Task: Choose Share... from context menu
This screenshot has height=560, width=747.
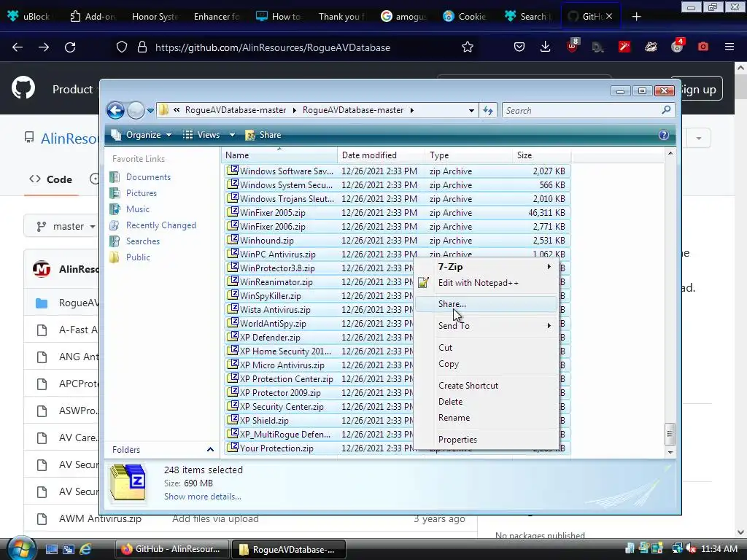Action: [487, 304]
